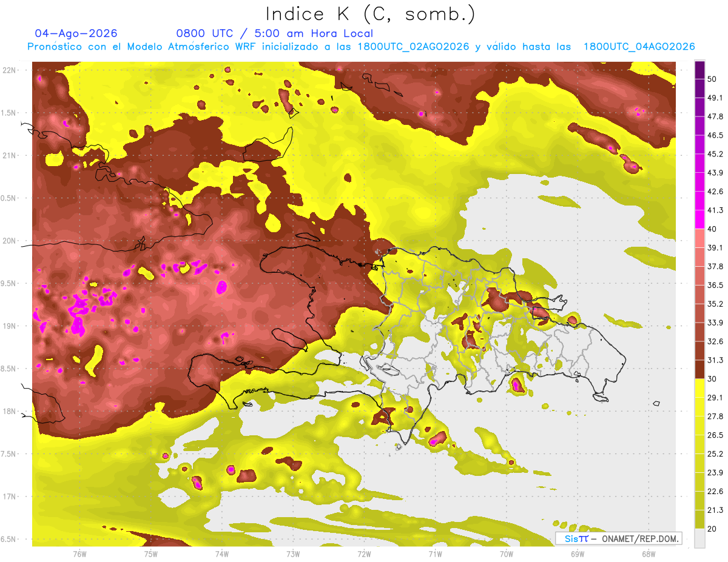Click the '32.6' colorbar label
This screenshot has width=728, height=562.
tap(715, 341)
